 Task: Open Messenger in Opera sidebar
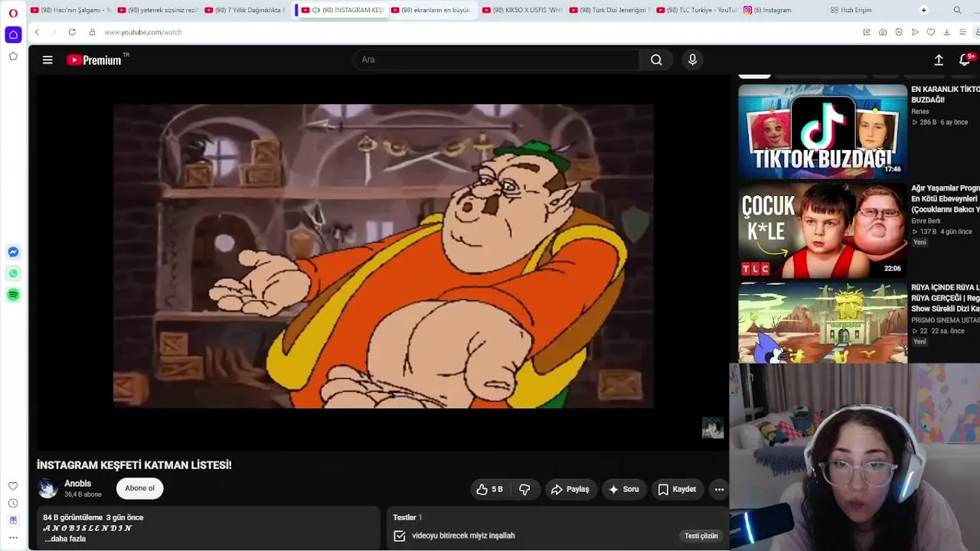click(x=13, y=252)
